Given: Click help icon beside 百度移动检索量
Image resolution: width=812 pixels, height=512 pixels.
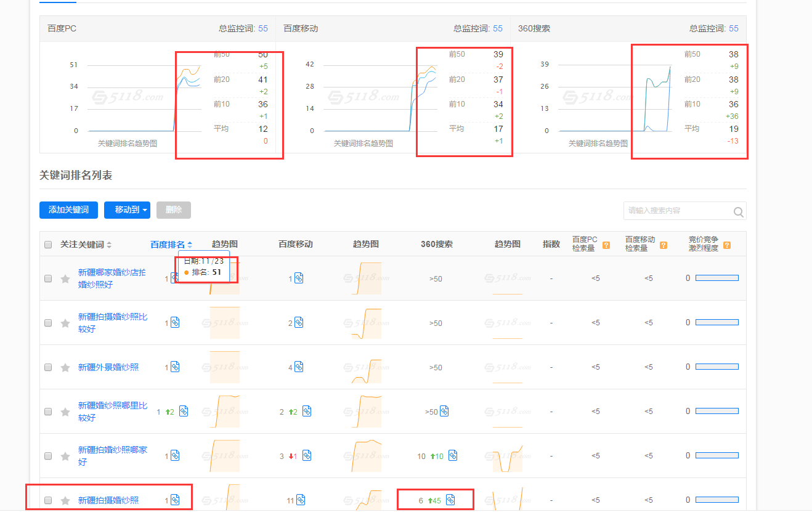Looking at the screenshot, I should click(x=664, y=245).
